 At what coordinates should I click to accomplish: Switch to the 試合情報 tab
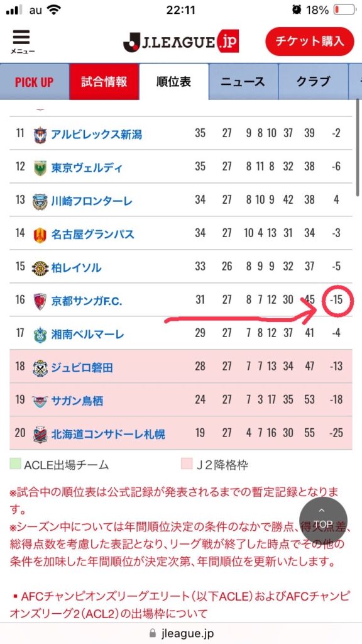104,82
